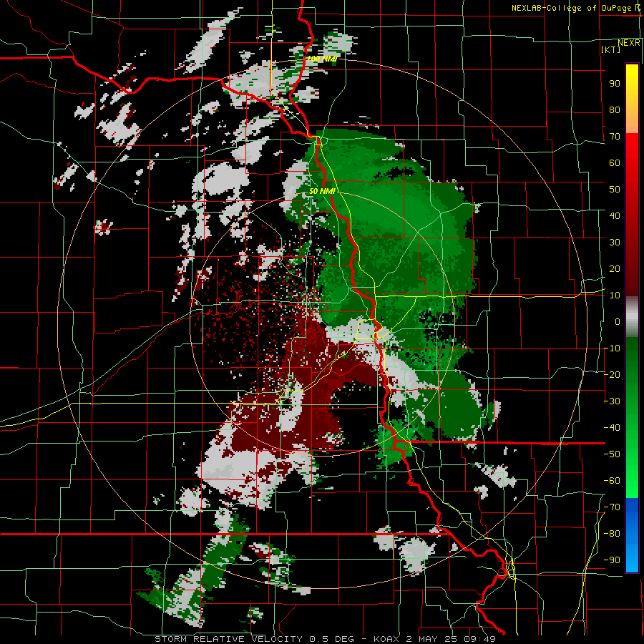Select the 30 value on velocity scale
The image size is (644, 644).
click(x=615, y=243)
